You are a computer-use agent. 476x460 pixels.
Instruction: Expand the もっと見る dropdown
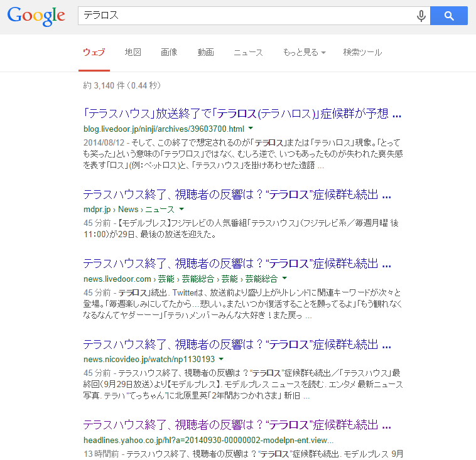pyautogui.click(x=304, y=52)
